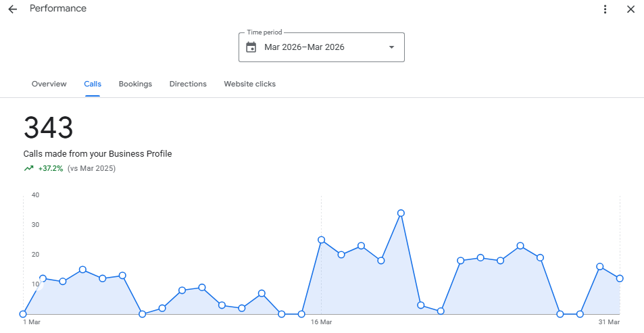The width and height of the screenshot is (644, 333).
Task: Click the '16 Mar' axis label
Action: coord(321,322)
